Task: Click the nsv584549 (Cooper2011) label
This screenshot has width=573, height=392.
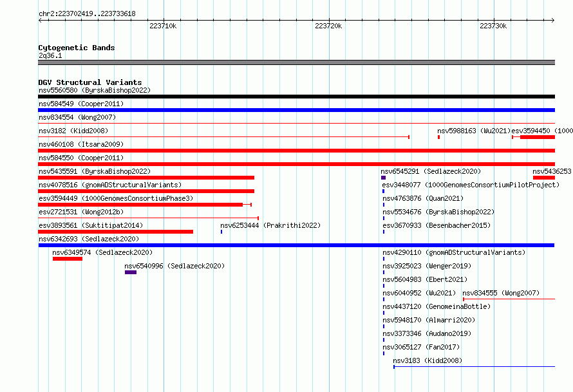Action: click(81, 104)
